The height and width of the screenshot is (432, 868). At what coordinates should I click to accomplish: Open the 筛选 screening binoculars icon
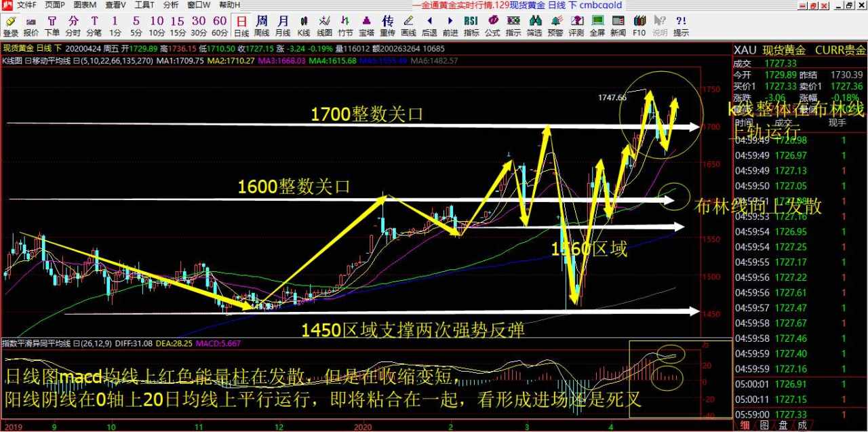click(x=534, y=26)
